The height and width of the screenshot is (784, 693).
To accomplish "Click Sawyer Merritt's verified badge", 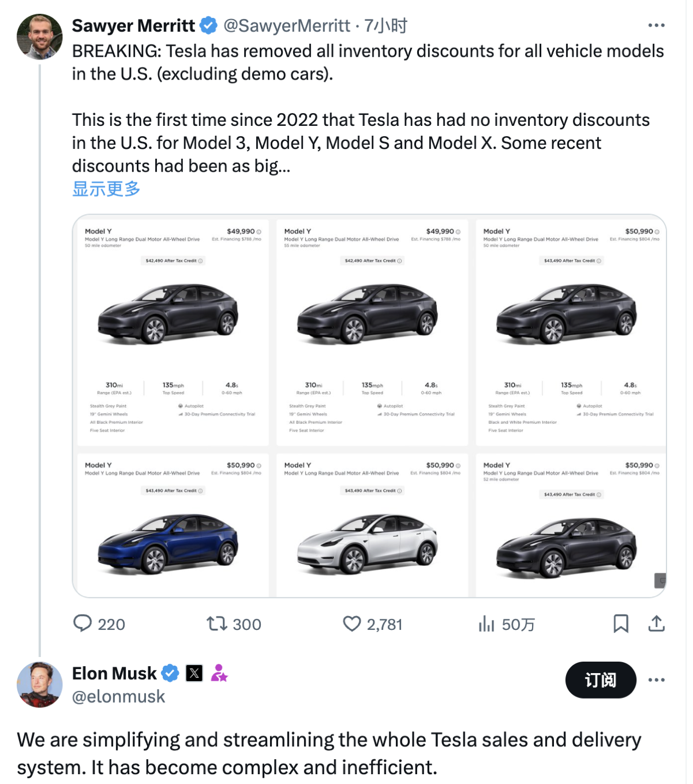I will [x=208, y=25].
